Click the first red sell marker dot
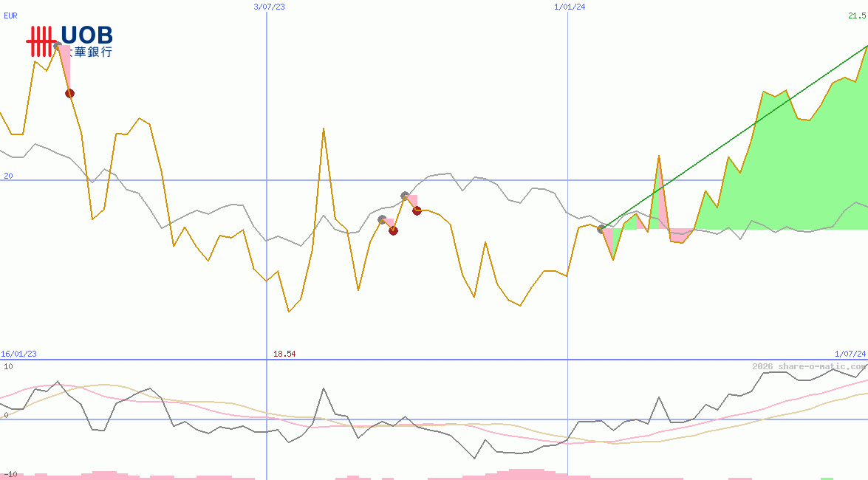This screenshot has width=868, height=480. click(x=69, y=92)
